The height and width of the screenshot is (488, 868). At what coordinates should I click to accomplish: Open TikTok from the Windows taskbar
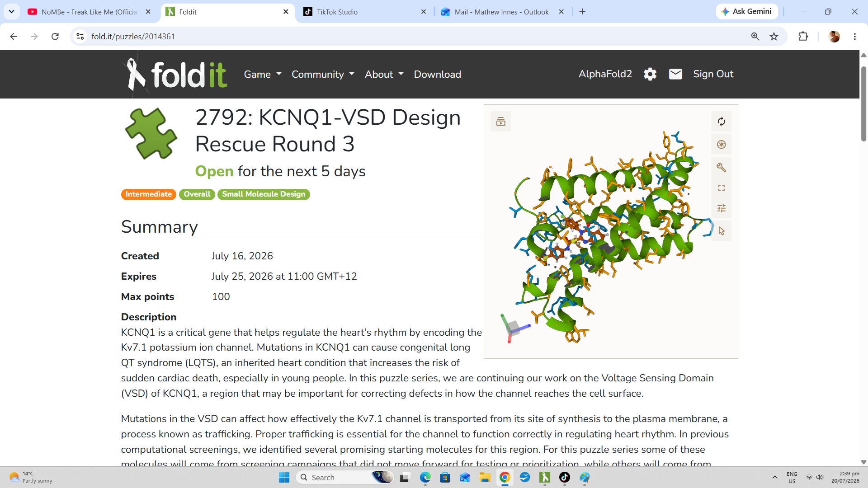click(x=564, y=477)
